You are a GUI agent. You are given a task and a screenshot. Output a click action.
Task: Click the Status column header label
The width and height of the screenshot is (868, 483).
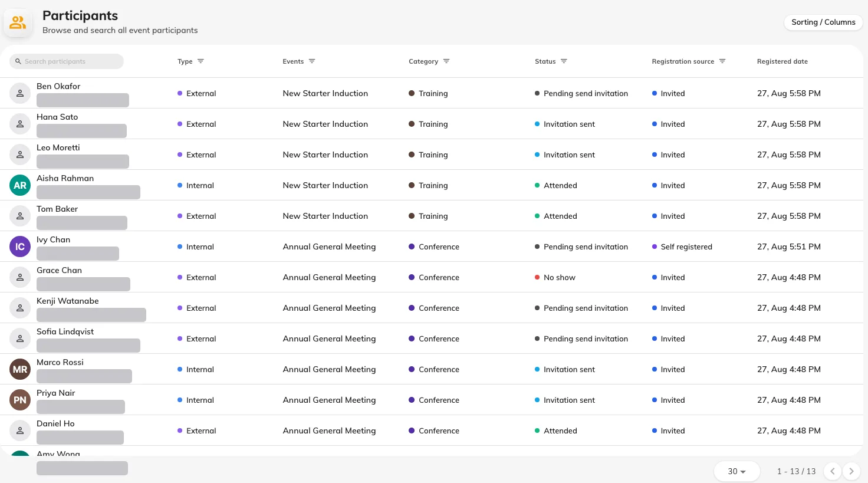(x=545, y=61)
